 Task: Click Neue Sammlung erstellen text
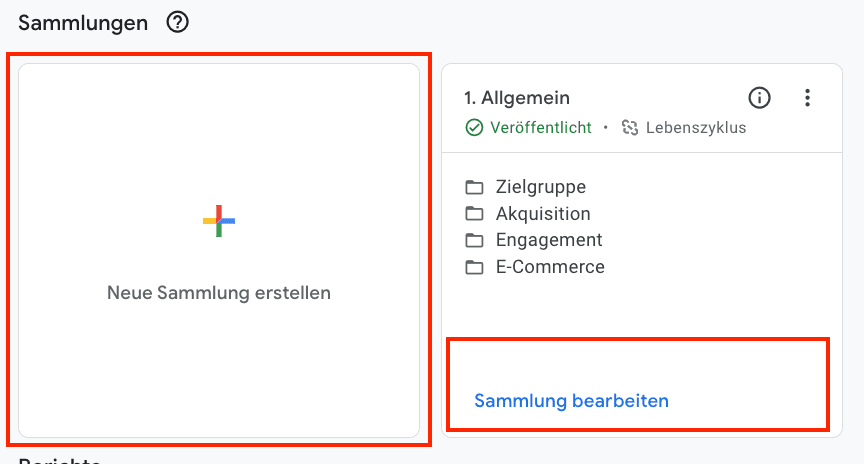[x=219, y=293]
